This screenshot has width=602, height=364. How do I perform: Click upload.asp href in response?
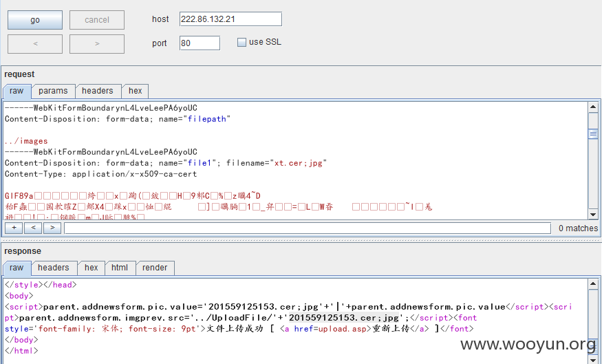(x=342, y=329)
